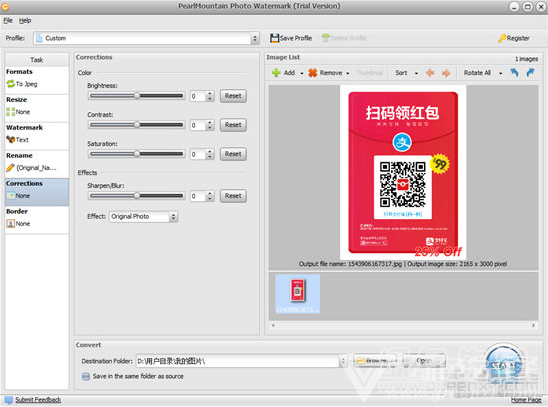Open the Help menu
548x407 pixels.
25,21
